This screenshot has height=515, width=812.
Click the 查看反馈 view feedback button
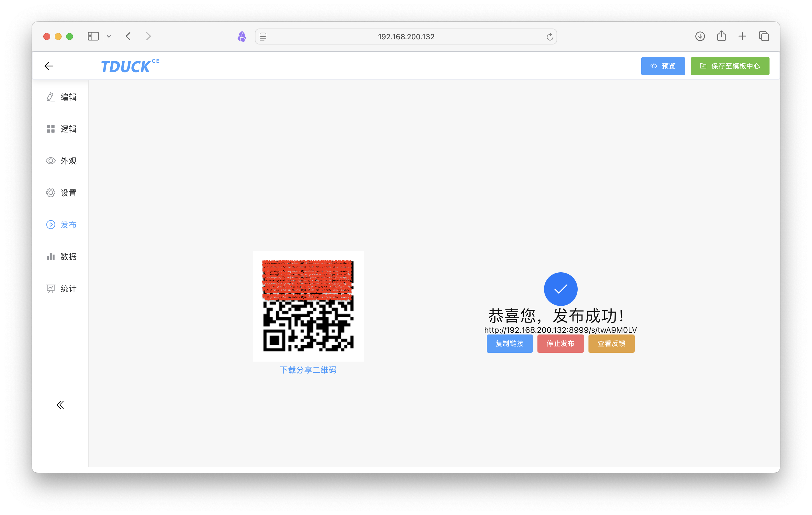click(611, 343)
